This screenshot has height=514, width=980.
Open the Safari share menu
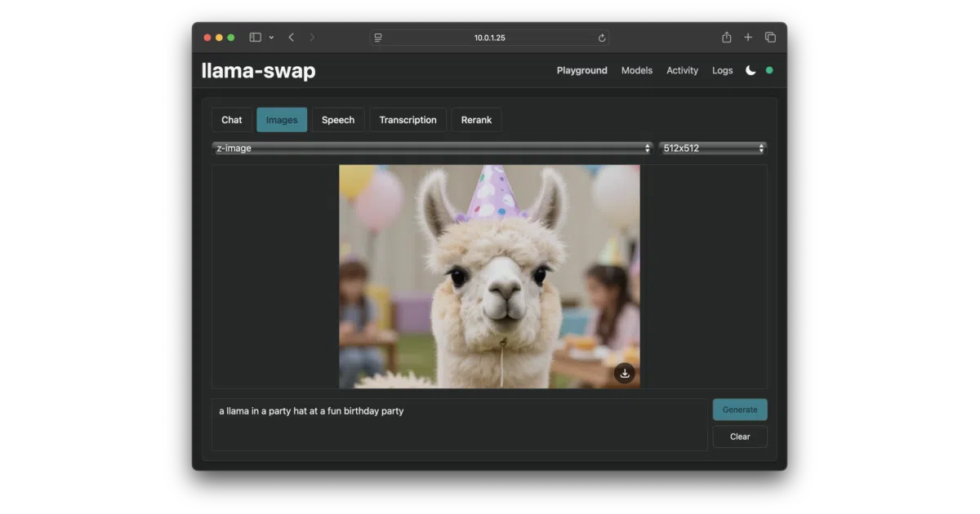(726, 37)
